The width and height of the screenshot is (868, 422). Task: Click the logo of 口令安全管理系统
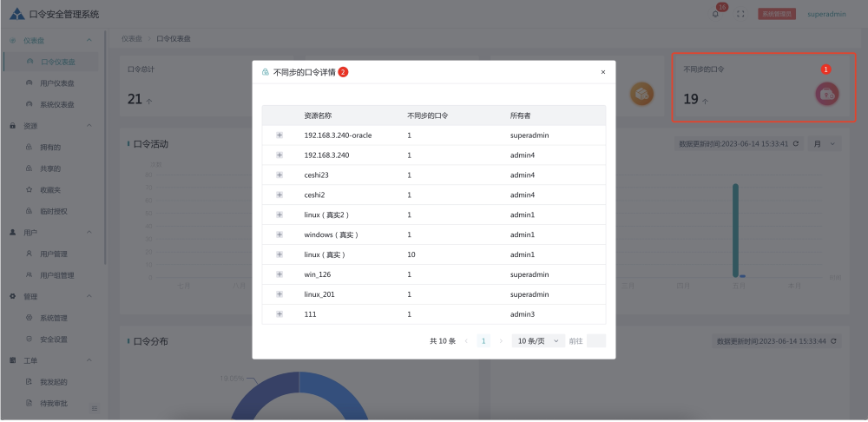(x=16, y=14)
